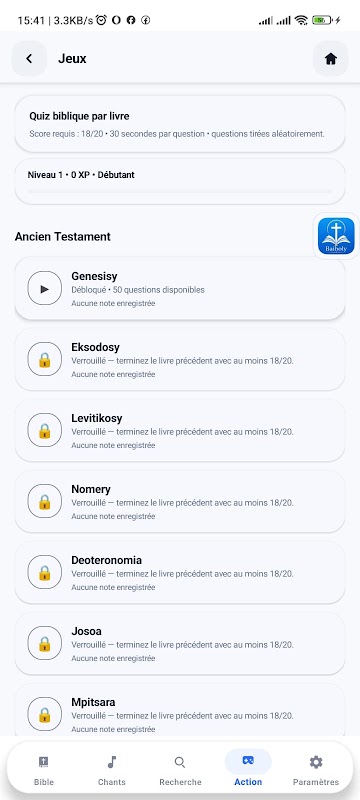This screenshot has width=360, height=800.
Task: Start the Genesisy quiz with the play icon
Action: tap(44, 289)
